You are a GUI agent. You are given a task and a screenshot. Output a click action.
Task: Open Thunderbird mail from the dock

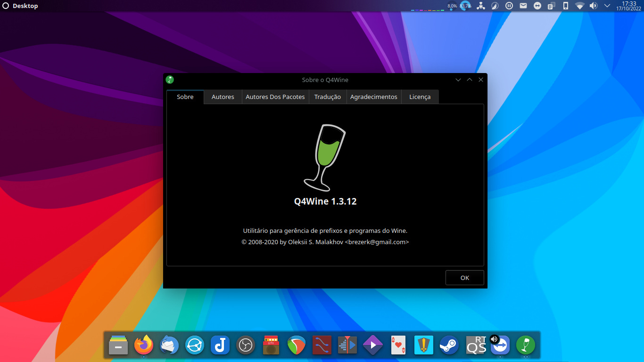click(169, 346)
